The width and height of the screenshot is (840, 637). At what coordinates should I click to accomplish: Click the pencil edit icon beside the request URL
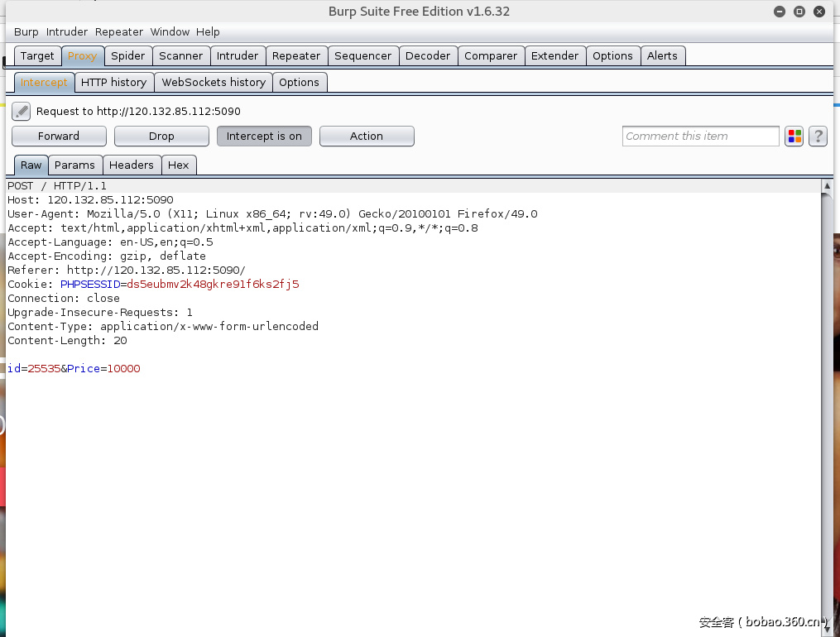click(x=20, y=111)
